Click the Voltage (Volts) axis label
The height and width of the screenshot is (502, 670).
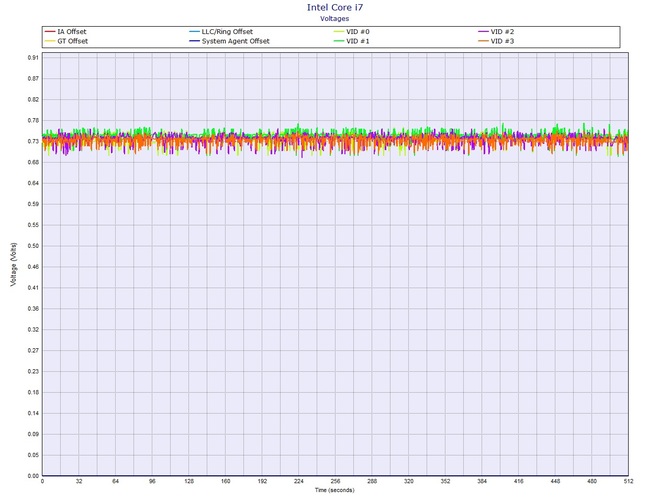tap(14, 264)
